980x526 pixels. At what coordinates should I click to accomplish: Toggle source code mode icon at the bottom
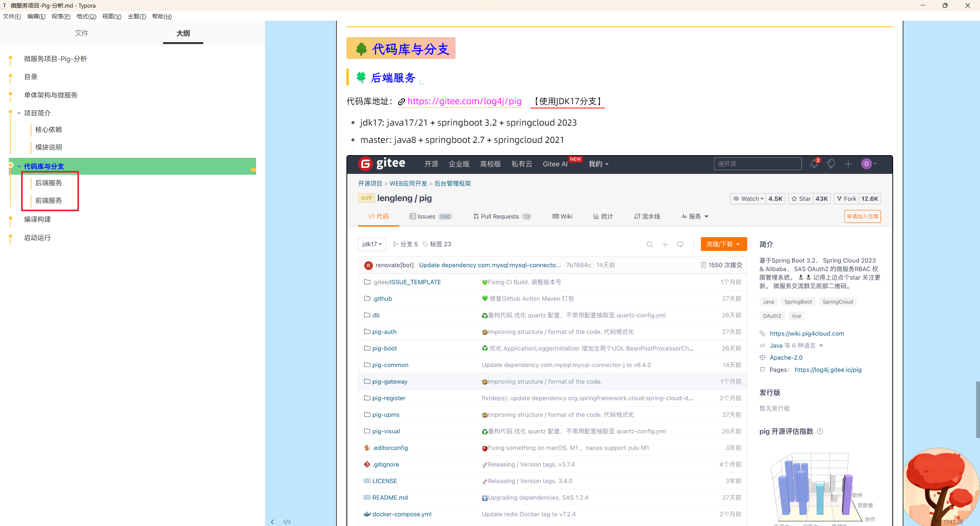tap(287, 522)
